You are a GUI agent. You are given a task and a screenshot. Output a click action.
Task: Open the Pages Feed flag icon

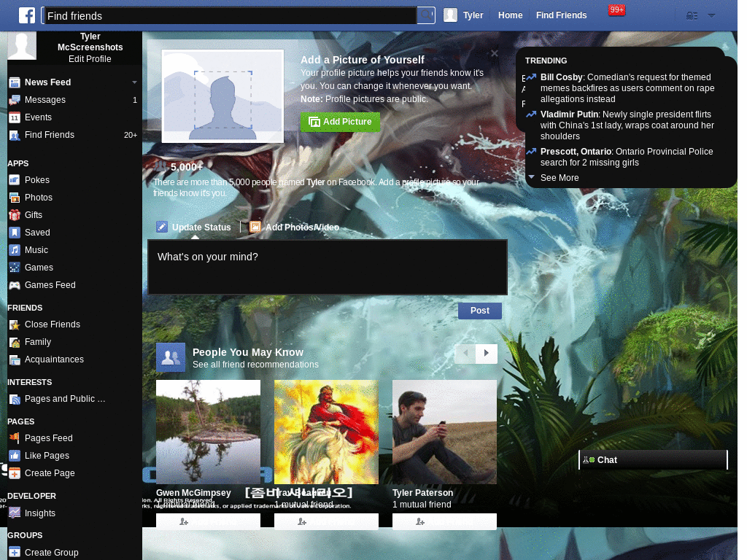pyautogui.click(x=15, y=438)
